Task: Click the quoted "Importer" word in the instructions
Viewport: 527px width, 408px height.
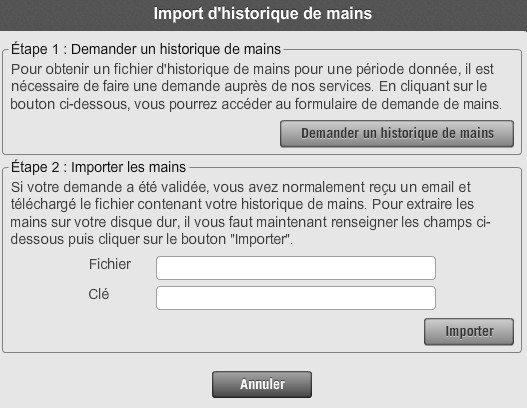Action: tap(261, 239)
